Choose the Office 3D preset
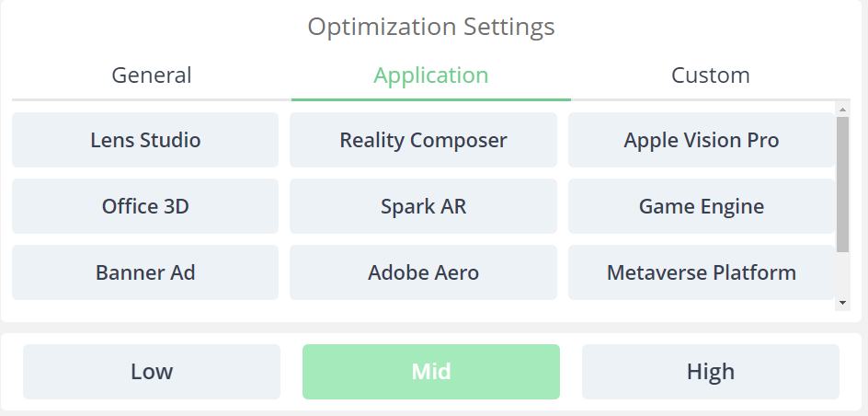 (x=145, y=206)
